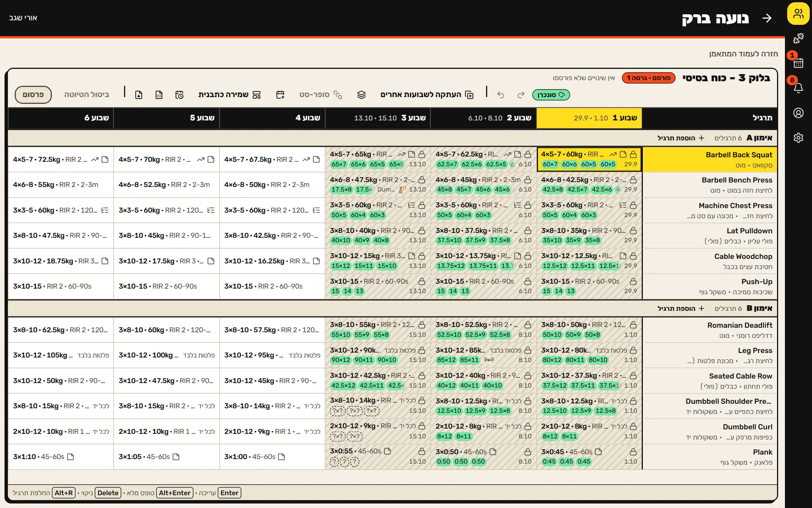Select the שבוע 6 week column header
Image resolution: width=812 pixels, height=508 pixels.
click(61, 118)
